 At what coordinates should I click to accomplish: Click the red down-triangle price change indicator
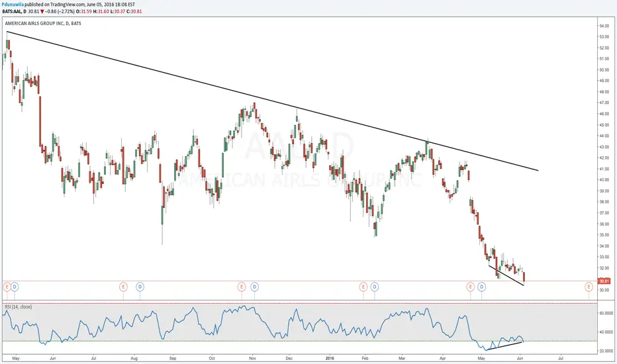tap(42, 11)
